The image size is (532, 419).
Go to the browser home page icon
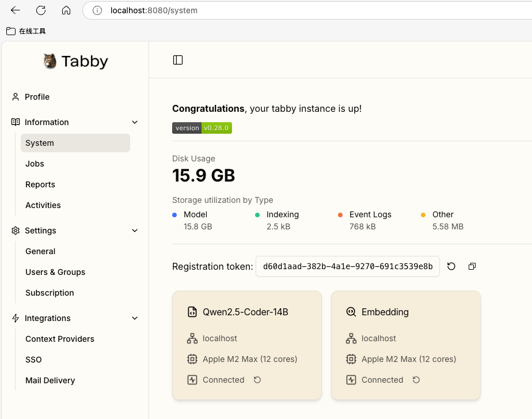point(66,10)
